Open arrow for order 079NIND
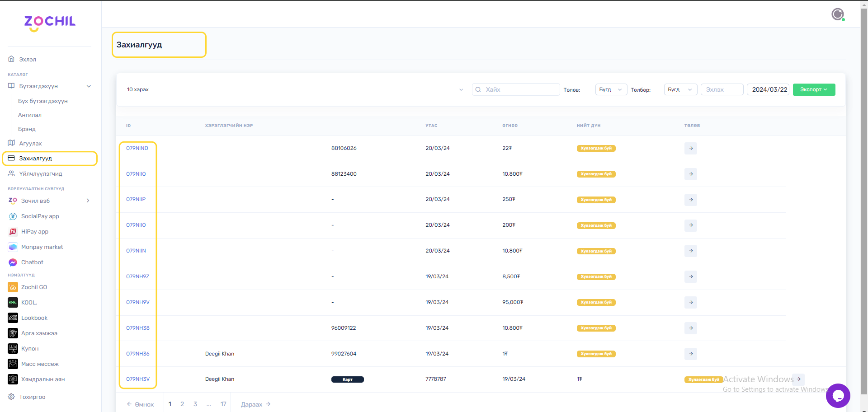868x412 pixels. (x=690, y=149)
